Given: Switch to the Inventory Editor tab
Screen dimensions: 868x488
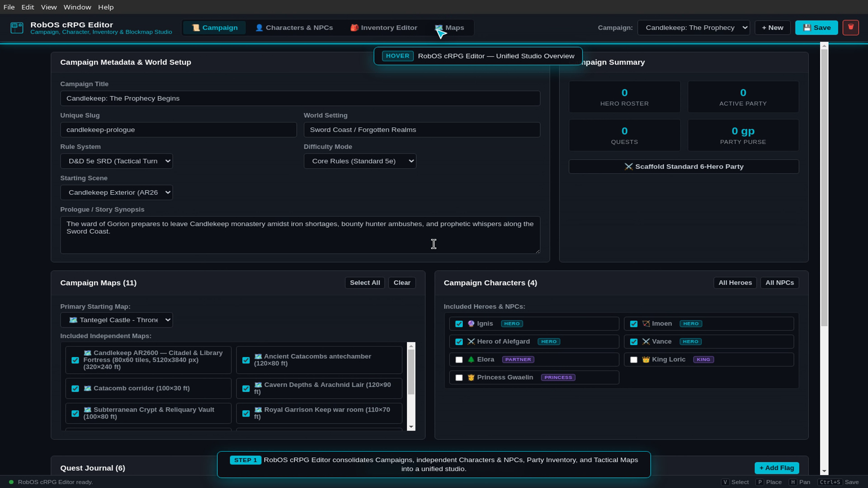Looking at the screenshot, I should pos(384,28).
